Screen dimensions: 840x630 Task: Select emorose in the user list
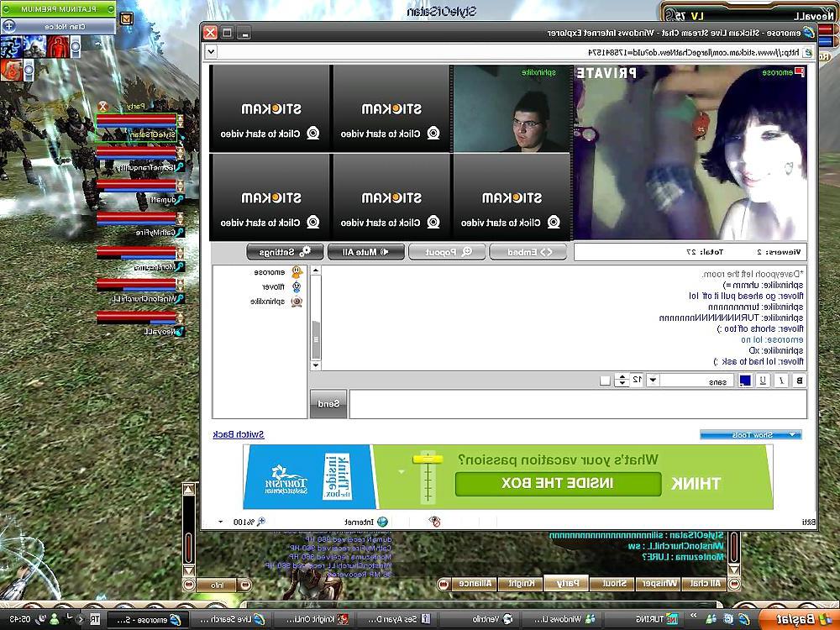coord(270,272)
